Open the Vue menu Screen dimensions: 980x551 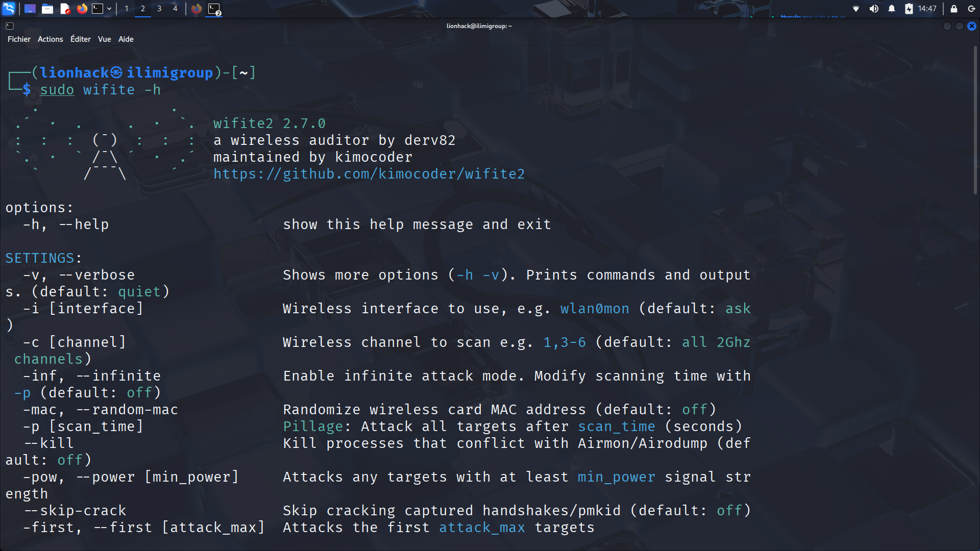click(x=105, y=39)
